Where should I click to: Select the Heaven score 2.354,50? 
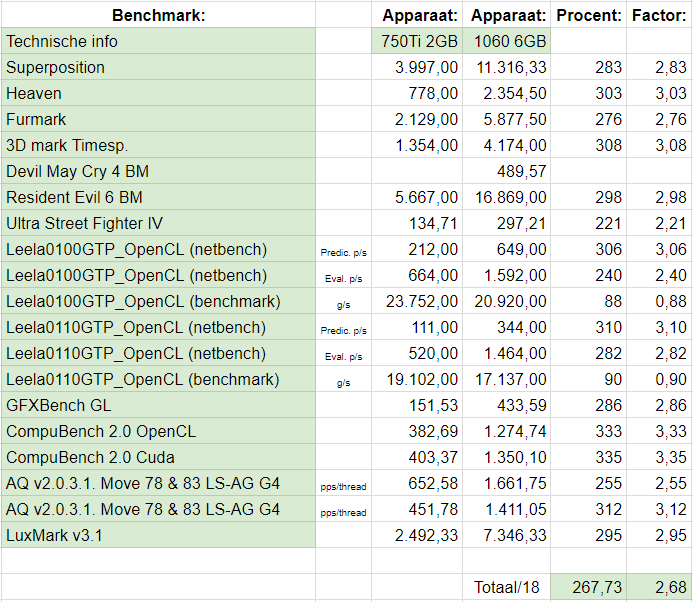(x=506, y=93)
